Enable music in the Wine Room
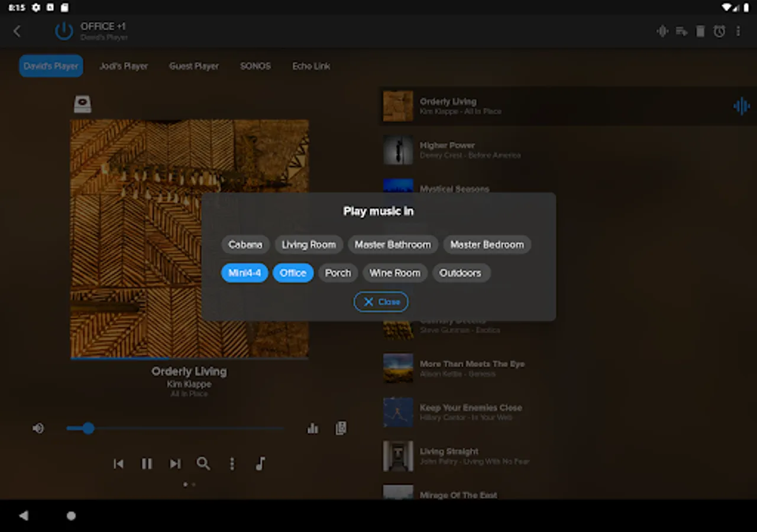Screen dimensions: 757x532 point(395,273)
